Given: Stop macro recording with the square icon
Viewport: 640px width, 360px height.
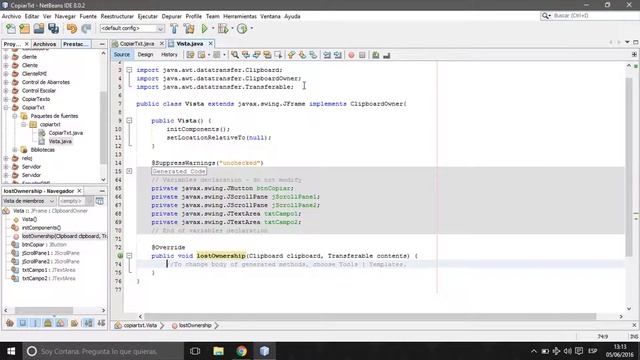Looking at the screenshot, I should pyautogui.click(x=362, y=55).
